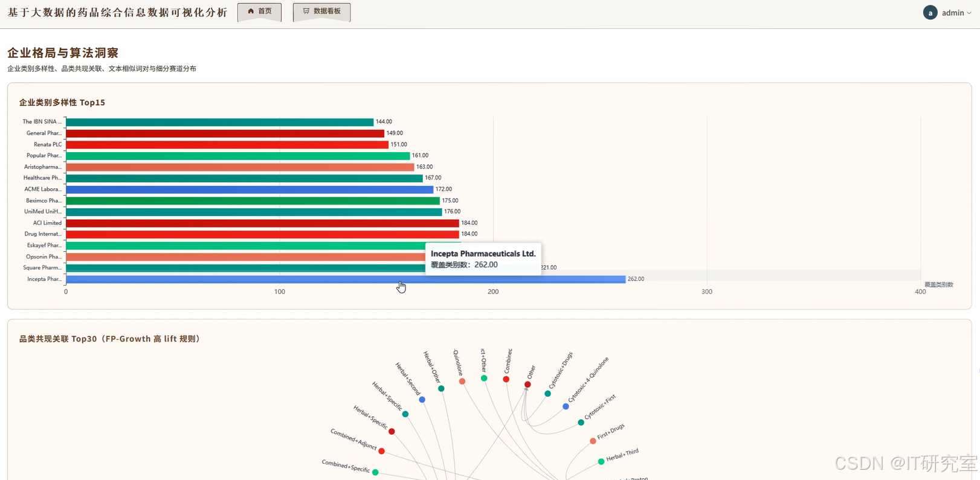Select the UniMed UniHealth bar
Viewport: 980px width, 480px height.
(254, 212)
